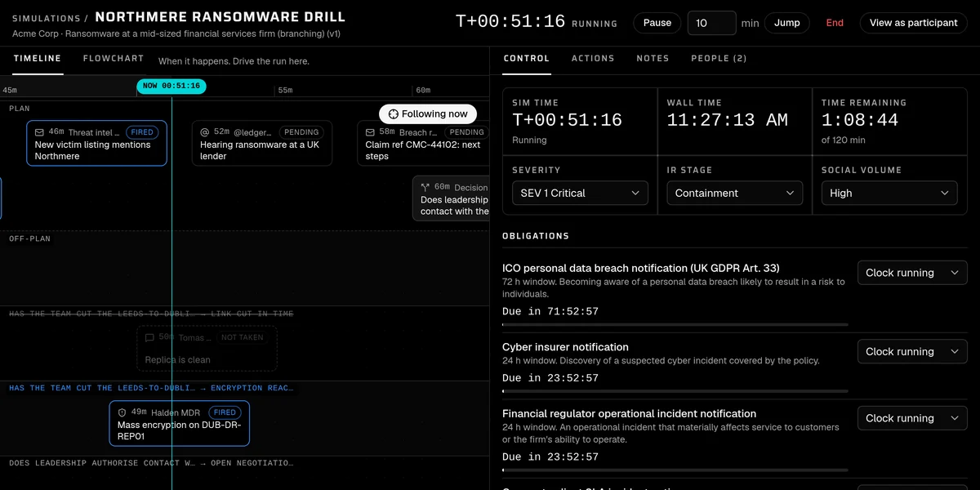Viewport: 980px width, 490px height.
Task: Click the NOW 00:51:16 timeline marker
Action: click(171, 86)
